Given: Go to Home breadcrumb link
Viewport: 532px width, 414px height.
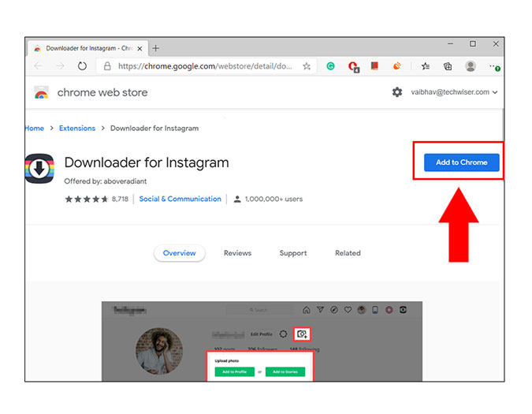Looking at the screenshot, I should [34, 129].
